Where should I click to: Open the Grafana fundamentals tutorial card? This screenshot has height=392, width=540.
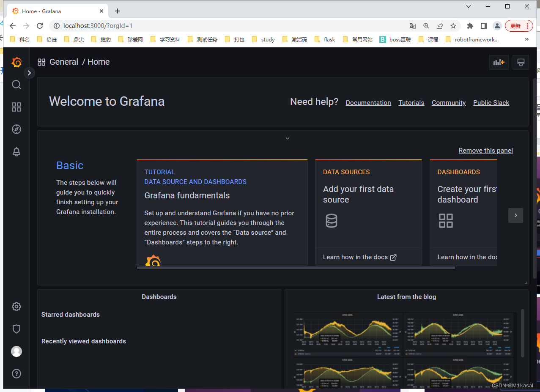pyautogui.click(x=222, y=213)
